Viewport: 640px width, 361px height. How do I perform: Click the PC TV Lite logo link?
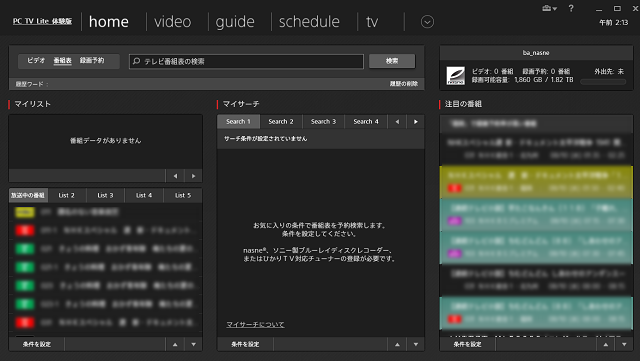42,21
